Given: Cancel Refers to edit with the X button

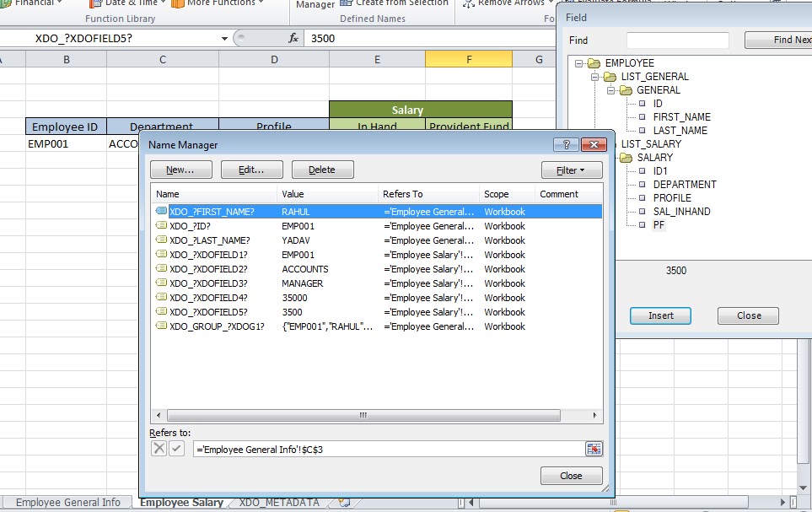Looking at the screenshot, I should 159,448.
